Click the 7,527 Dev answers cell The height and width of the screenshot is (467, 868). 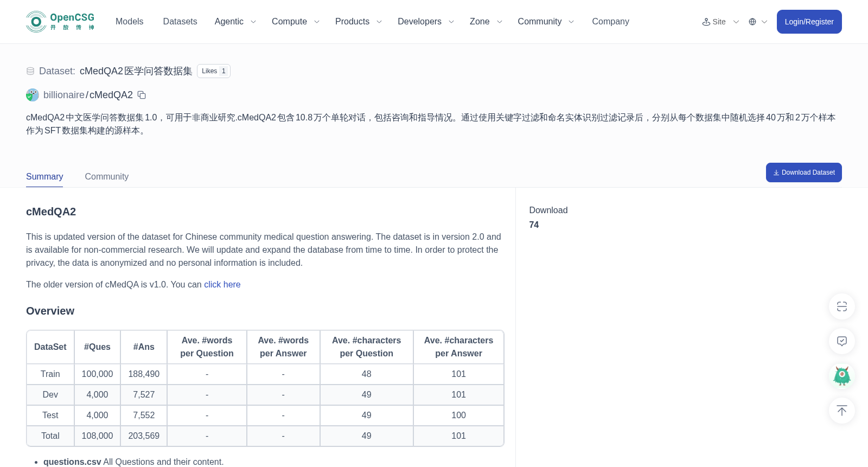(144, 395)
